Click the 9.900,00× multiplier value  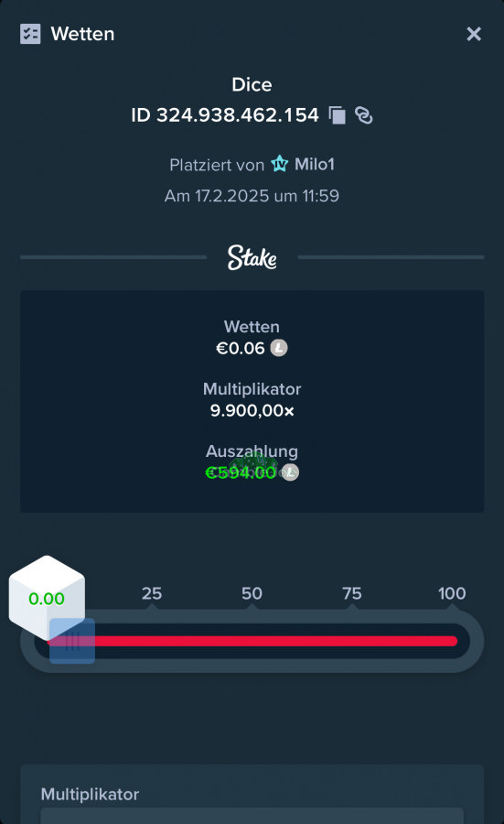pyautogui.click(x=252, y=410)
